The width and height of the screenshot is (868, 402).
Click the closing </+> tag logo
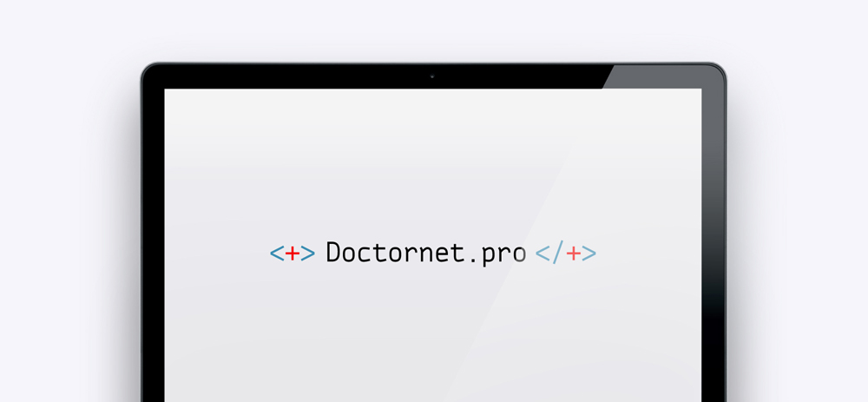click(566, 254)
